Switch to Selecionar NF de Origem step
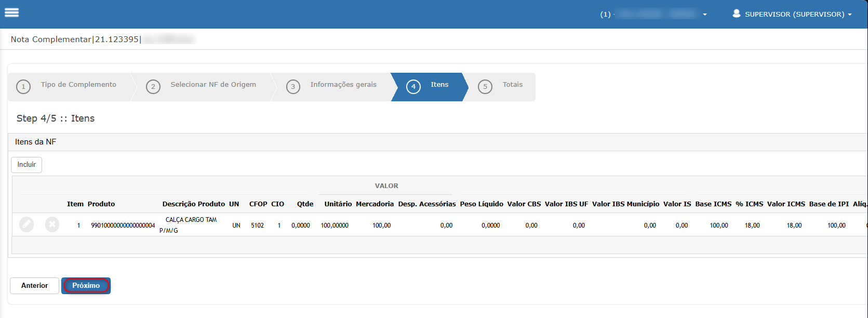This screenshot has height=318, width=868. [213, 85]
